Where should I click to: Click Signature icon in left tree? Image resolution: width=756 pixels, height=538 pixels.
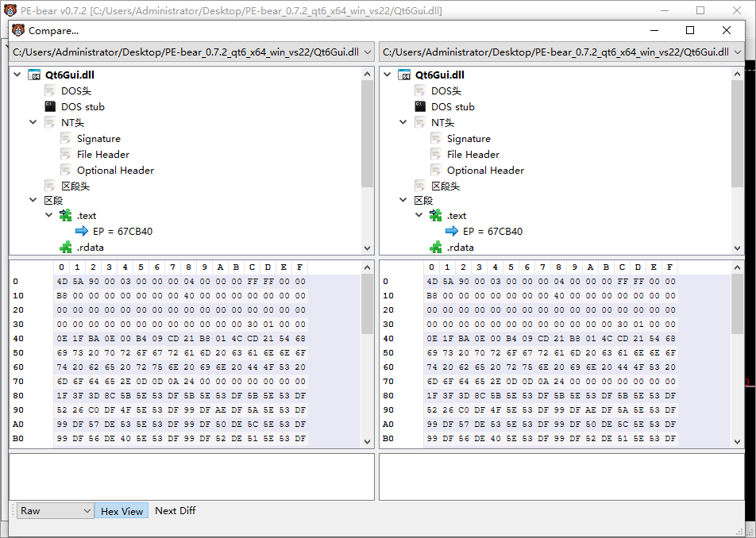66,139
